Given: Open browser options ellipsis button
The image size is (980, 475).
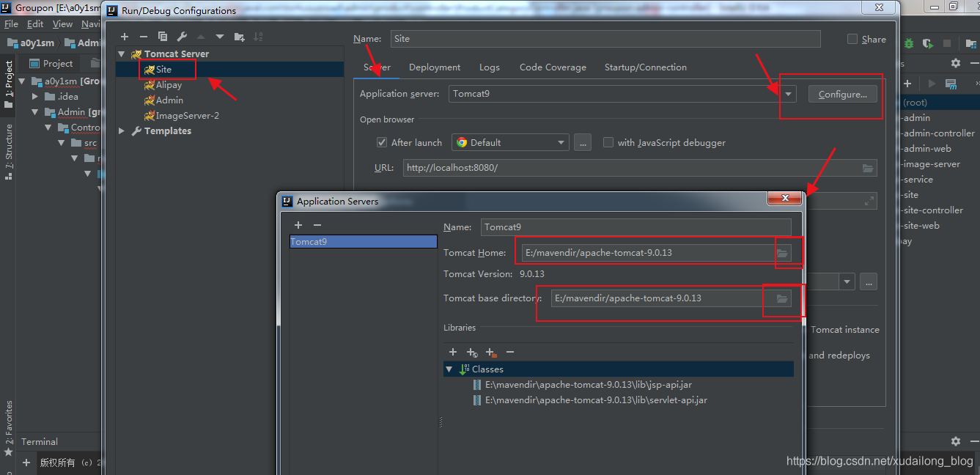Looking at the screenshot, I should (x=583, y=142).
